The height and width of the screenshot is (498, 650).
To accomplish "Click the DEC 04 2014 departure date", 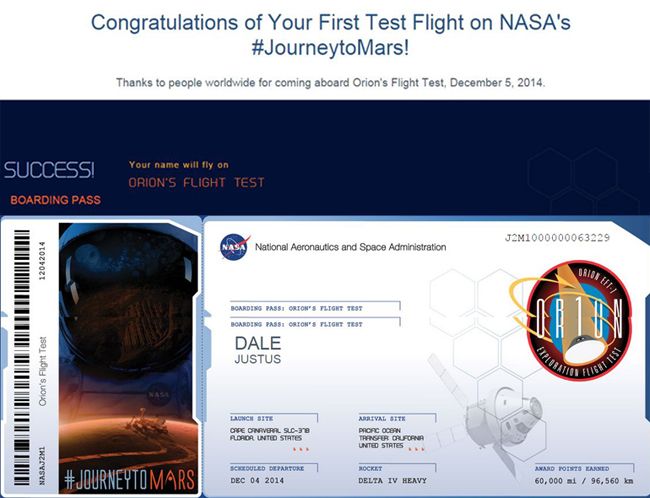I will (x=257, y=481).
